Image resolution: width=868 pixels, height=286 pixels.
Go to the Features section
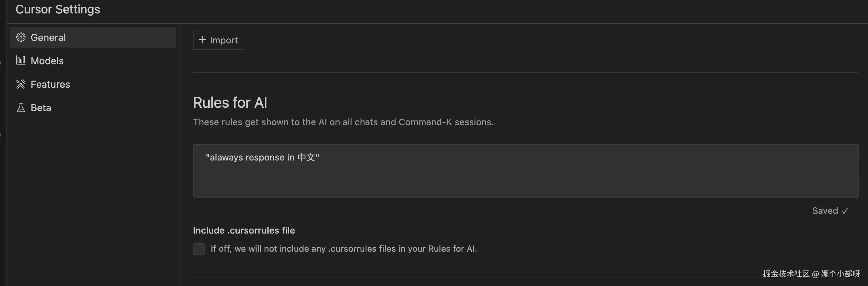(50, 84)
